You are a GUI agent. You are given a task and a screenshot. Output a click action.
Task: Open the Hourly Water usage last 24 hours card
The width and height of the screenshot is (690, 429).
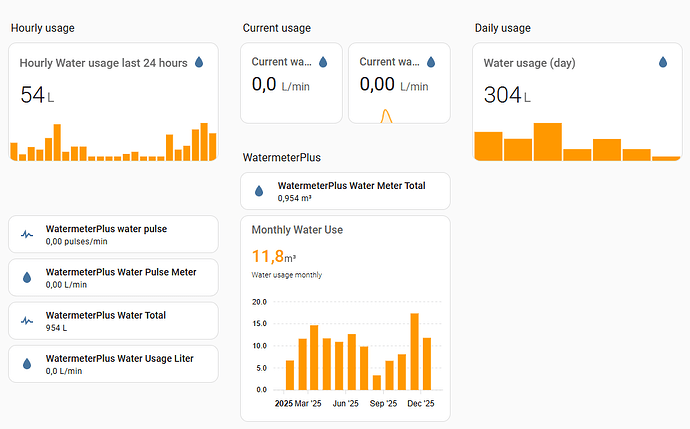[104, 63]
